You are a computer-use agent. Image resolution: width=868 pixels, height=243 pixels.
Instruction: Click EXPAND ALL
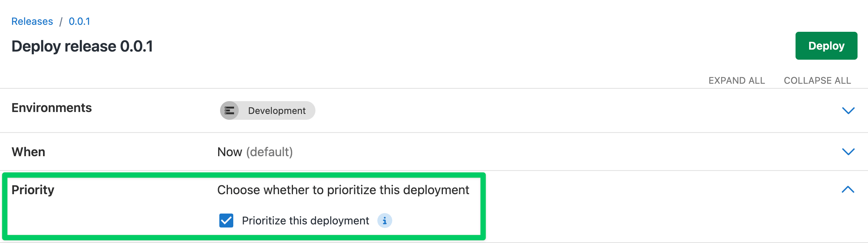[x=737, y=81]
